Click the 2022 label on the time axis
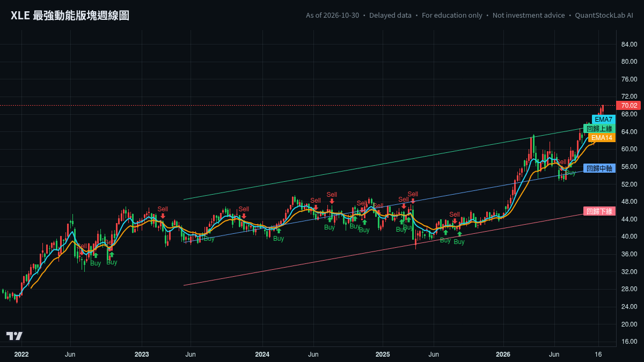The image size is (644, 362). [x=21, y=354]
